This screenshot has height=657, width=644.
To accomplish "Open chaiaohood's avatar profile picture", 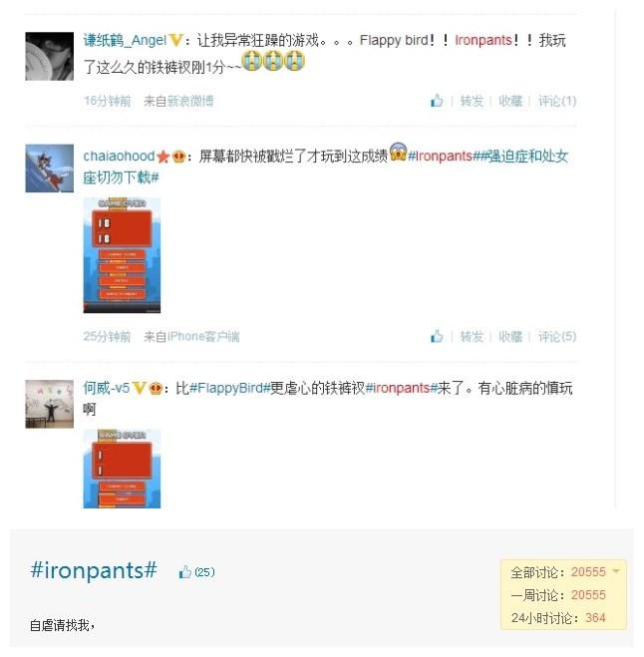I will pyautogui.click(x=50, y=168).
